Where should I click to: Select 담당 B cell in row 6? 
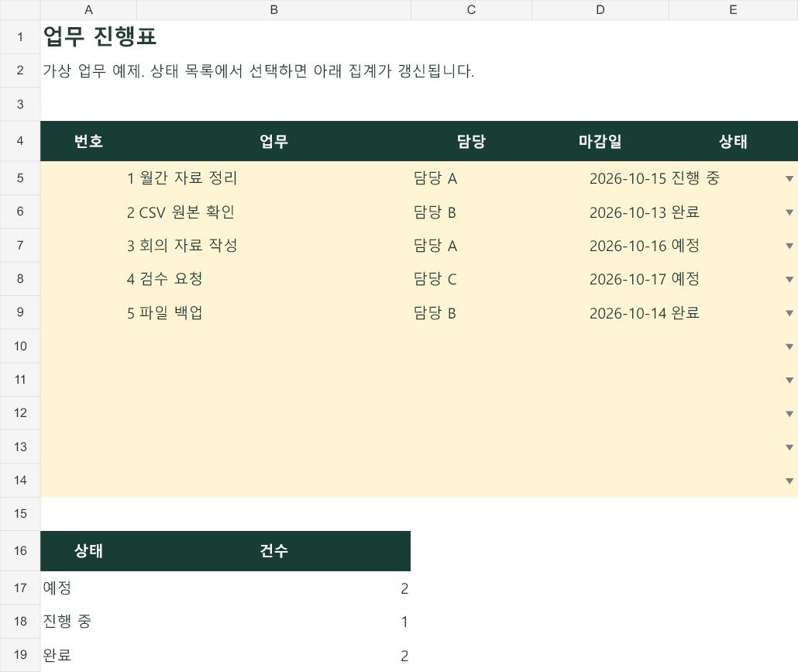click(x=471, y=212)
